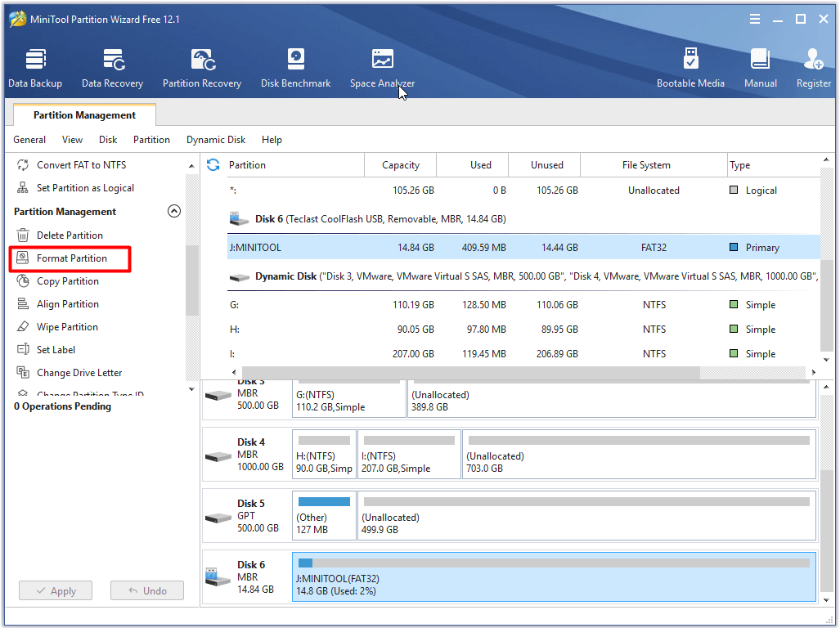Click the Disk 4 drive icon in disk map
The image size is (840, 628).
218,456
